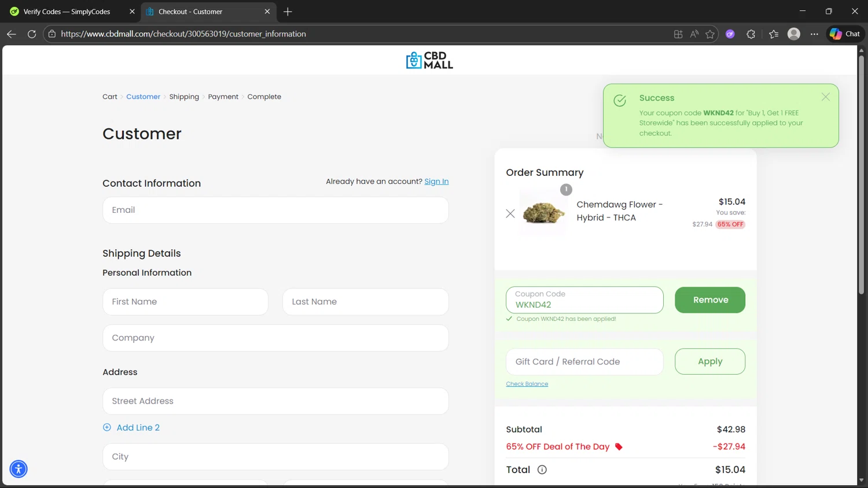Click the plus icon beside Add Line 2
This screenshot has height=488, width=868.
107,427
